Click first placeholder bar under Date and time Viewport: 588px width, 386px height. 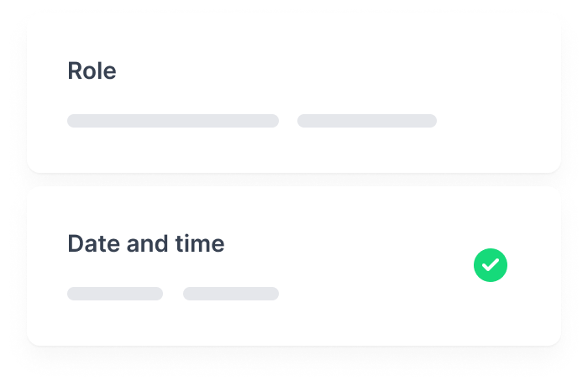coord(115,294)
